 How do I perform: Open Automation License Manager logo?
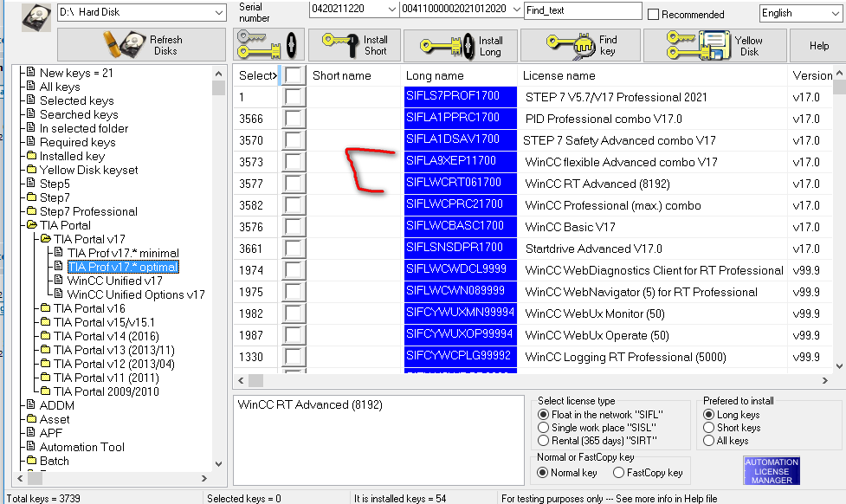[772, 470]
